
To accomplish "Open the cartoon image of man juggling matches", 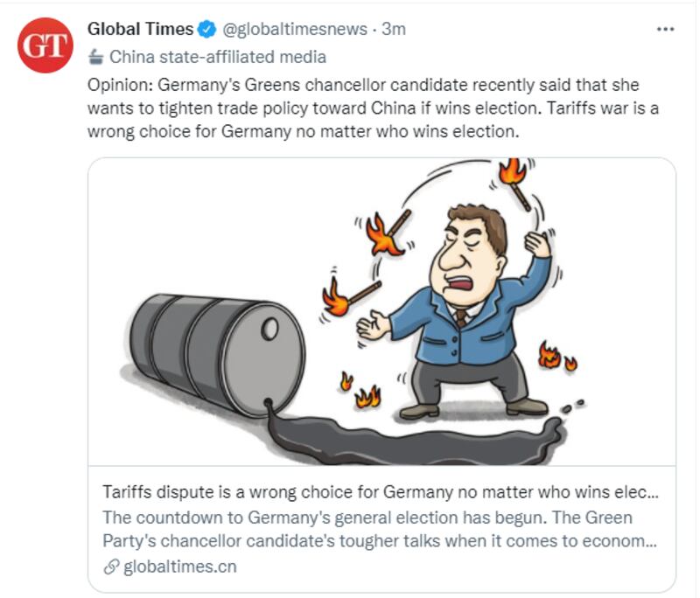I will pos(381,311).
